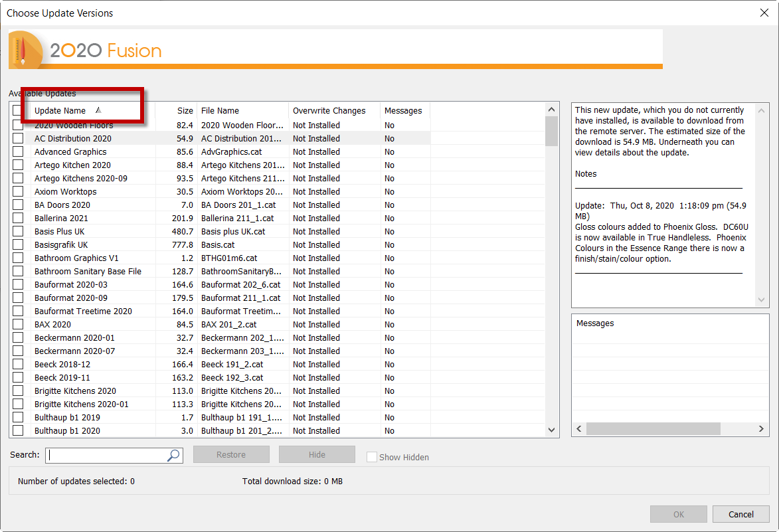Click file name Bauformat 202_6.cat
Image resolution: width=779 pixels, height=532 pixels.
240,285
